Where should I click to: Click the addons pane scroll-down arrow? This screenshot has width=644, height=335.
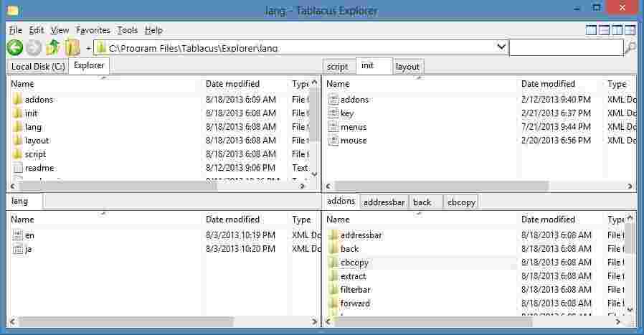pyautogui.click(x=630, y=311)
